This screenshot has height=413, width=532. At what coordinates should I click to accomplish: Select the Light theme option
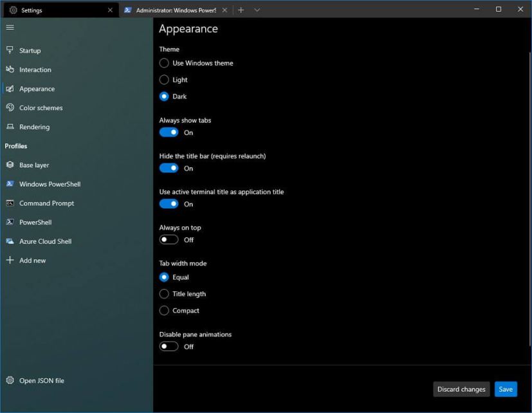(x=174, y=80)
